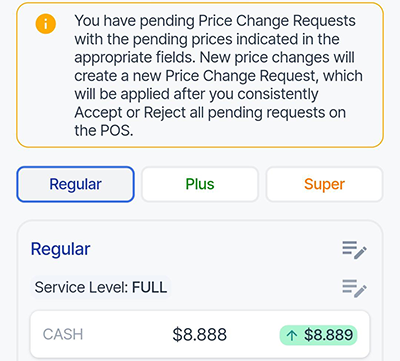400x361 pixels.
Task: Click the 'Accept or Reject' notice line
Action: coord(210,113)
